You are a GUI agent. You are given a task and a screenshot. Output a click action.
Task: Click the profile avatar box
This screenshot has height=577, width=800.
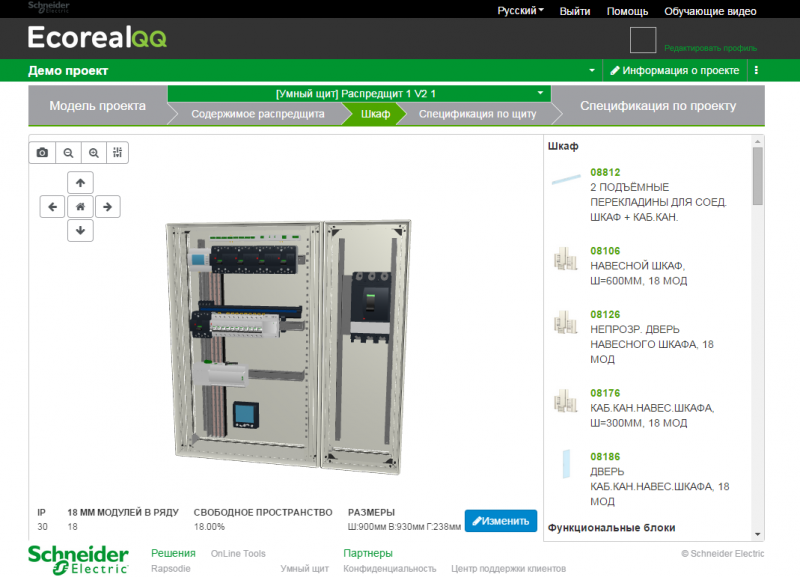pyautogui.click(x=643, y=40)
